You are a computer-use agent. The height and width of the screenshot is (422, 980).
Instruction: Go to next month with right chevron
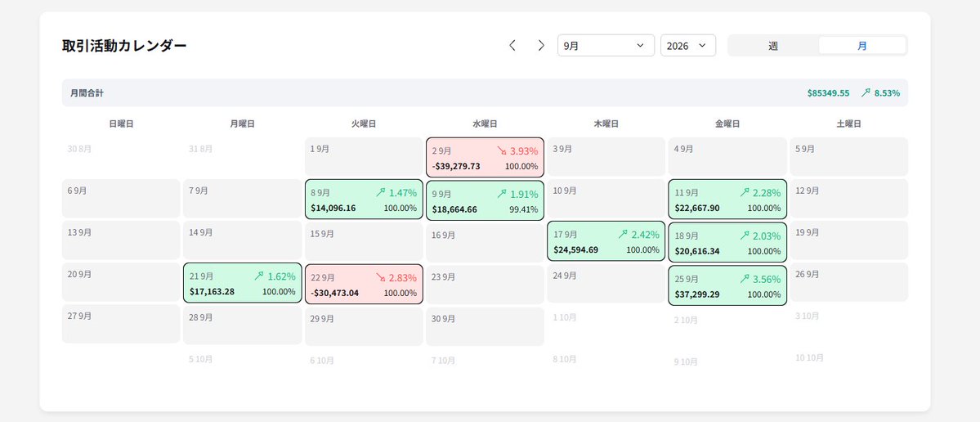coord(541,46)
